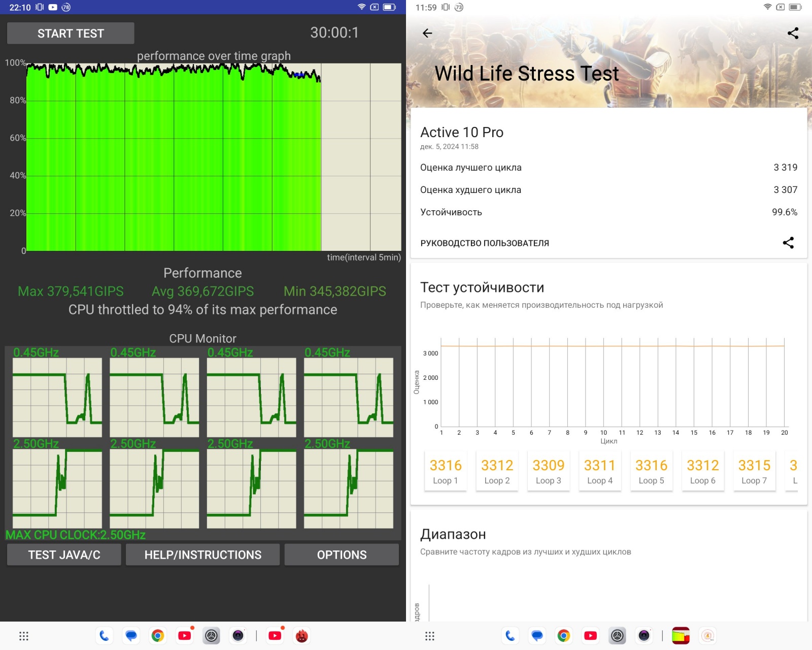812x650 pixels.
Task: Select the Loop 2 score card
Action: [497, 471]
